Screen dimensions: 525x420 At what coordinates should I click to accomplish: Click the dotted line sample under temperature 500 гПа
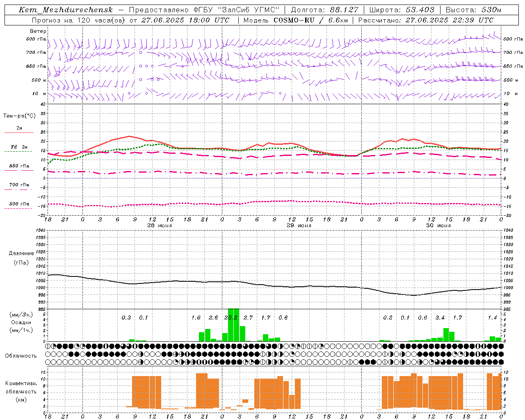click(19, 208)
